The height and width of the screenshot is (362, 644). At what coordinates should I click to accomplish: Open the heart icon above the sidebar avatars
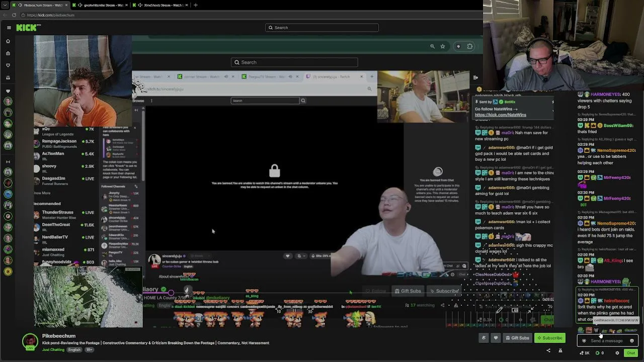(x=8, y=91)
